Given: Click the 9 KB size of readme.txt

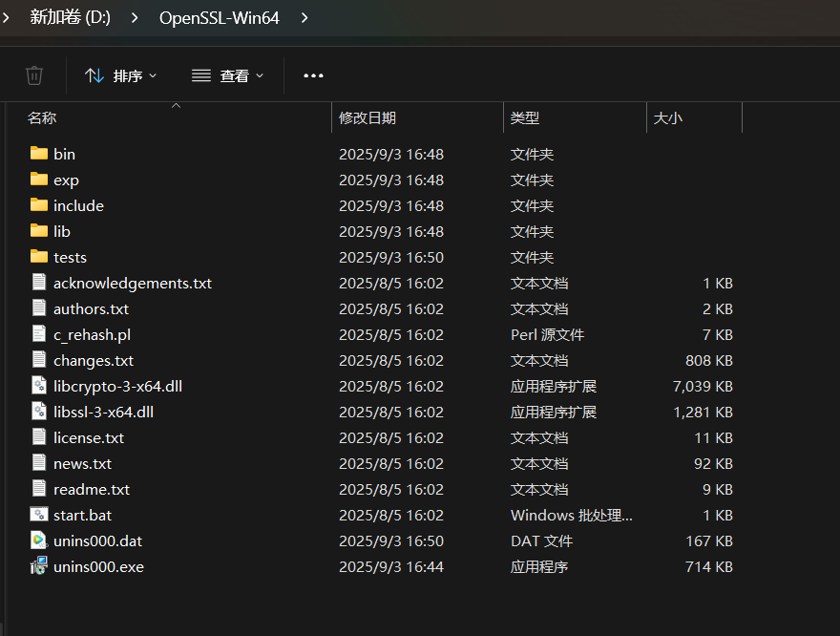Looking at the screenshot, I should (717, 489).
